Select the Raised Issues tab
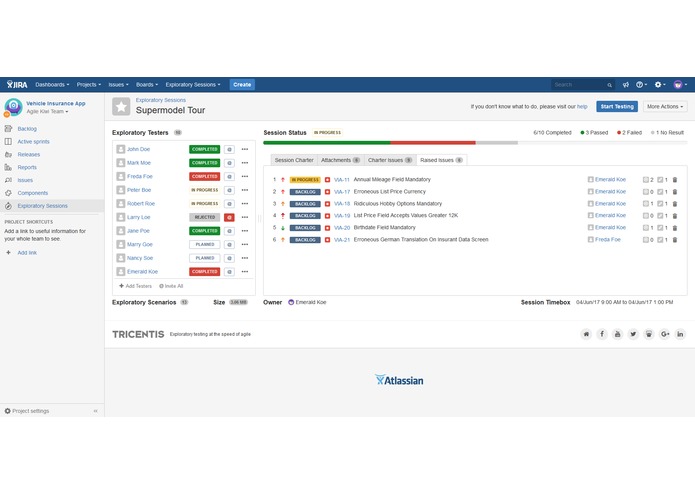This screenshot has width=695, height=494. point(441,160)
